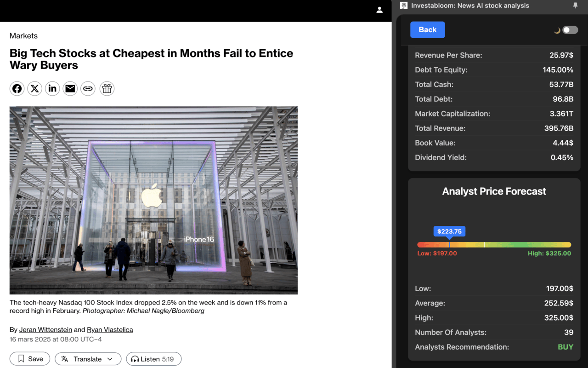The height and width of the screenshot is (368, 588).
Task: Click the gift article icon
Action: (107, 89)
